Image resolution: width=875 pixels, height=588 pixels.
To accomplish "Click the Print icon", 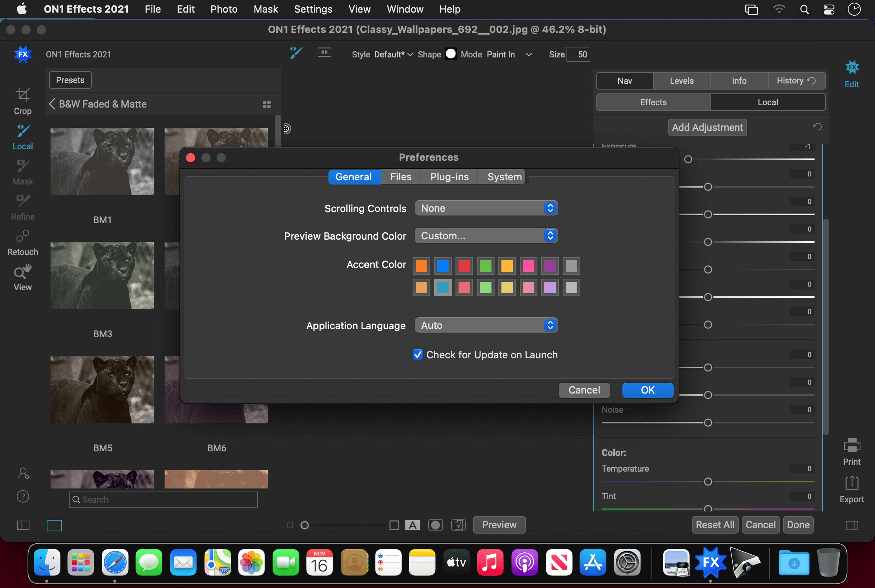I will (852, 452).
